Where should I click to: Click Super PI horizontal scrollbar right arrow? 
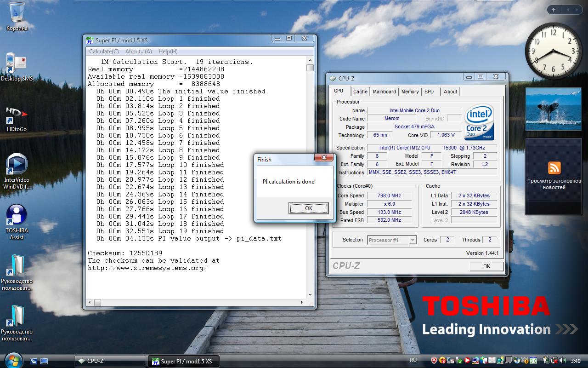coord(303,302)
